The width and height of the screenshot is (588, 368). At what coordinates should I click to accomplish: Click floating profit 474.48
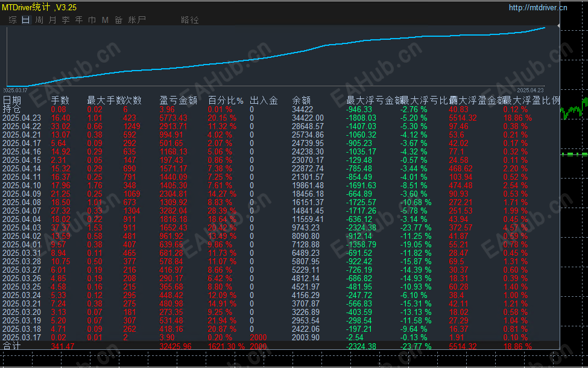(x=461, y=185)
